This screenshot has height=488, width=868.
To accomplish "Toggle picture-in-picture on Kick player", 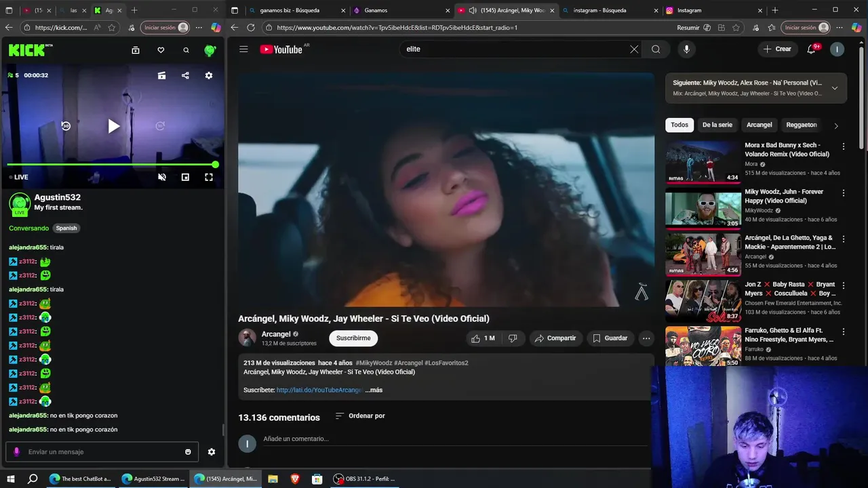I will pyautogui.click(x=185, y=177).
